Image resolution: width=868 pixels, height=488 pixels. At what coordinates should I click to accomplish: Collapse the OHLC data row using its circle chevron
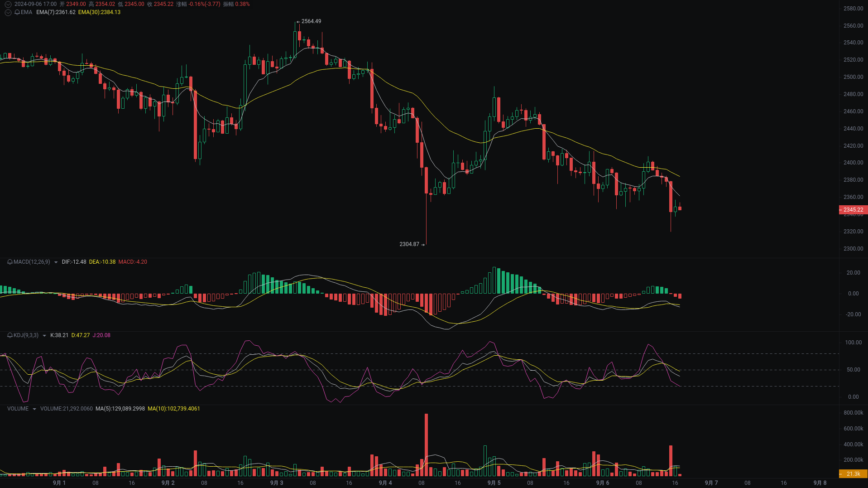(8, 4)
